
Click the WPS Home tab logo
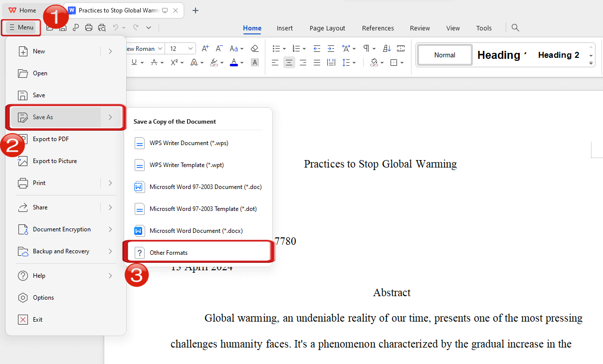(12, 10)
